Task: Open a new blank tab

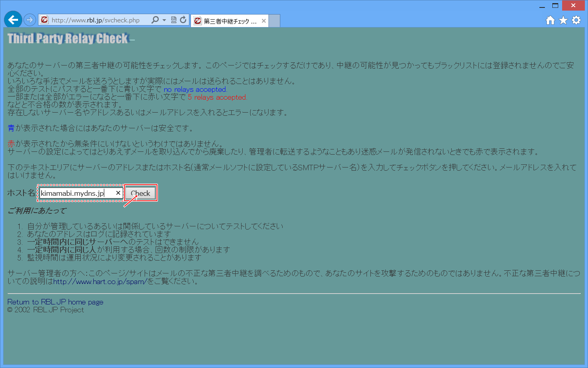Action: [274, 21]
